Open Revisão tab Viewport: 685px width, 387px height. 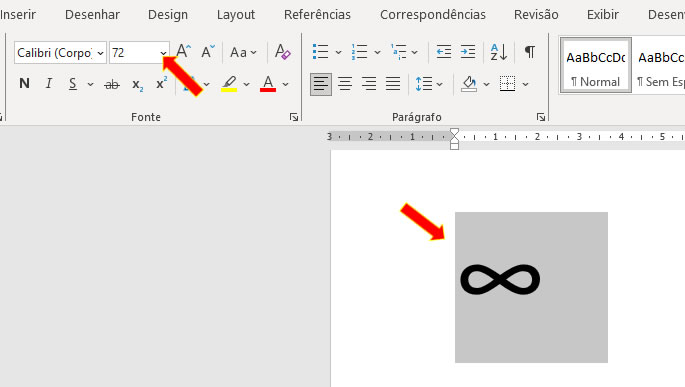coord(536,14)
